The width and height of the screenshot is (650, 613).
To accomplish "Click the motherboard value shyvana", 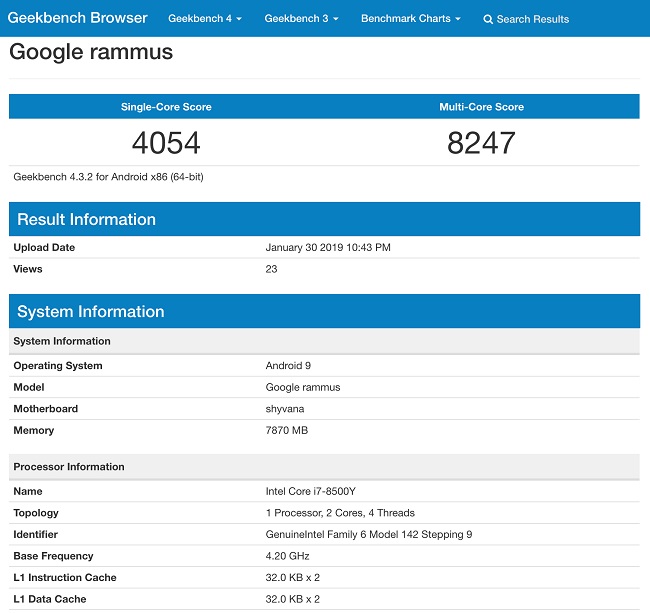I will [x=285, y=409].
